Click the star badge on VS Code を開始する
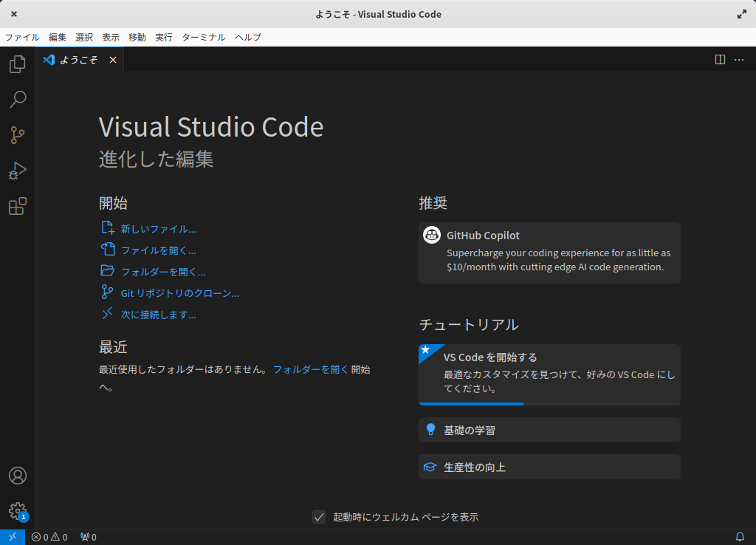 425,349
